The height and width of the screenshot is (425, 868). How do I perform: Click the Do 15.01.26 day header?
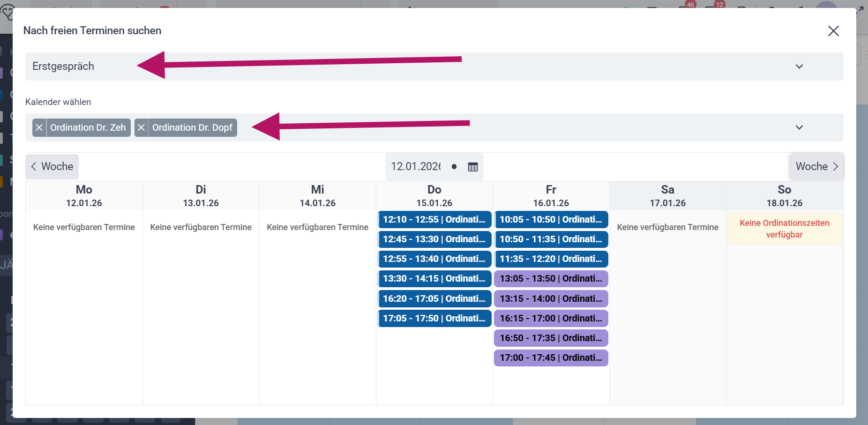tap(434, 196)
